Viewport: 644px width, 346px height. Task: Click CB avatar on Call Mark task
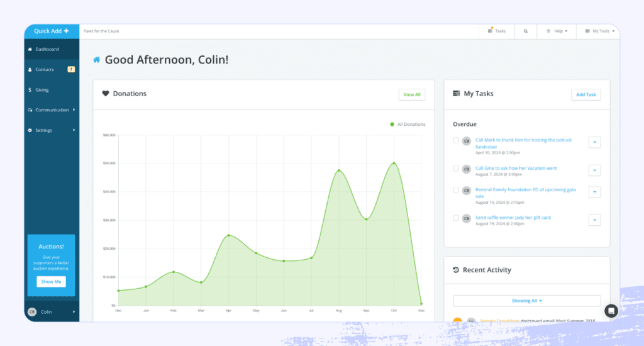pyautogui.click(x=466, y=142)
